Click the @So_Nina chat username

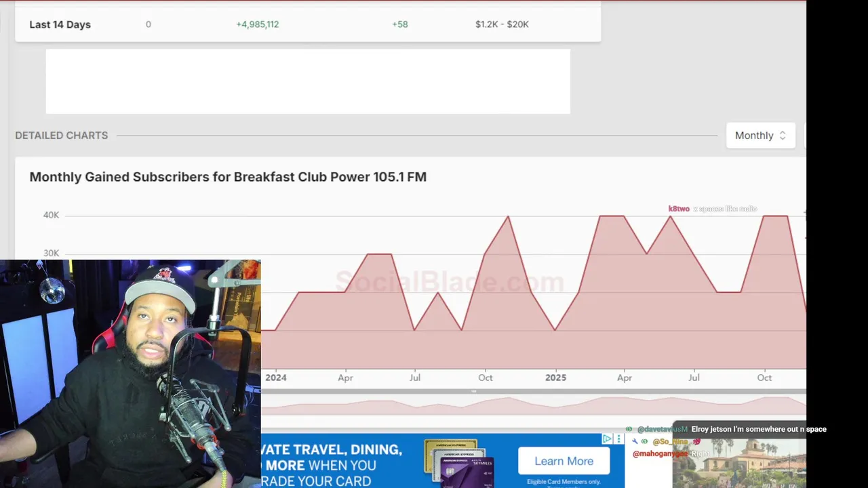(671, 441)
